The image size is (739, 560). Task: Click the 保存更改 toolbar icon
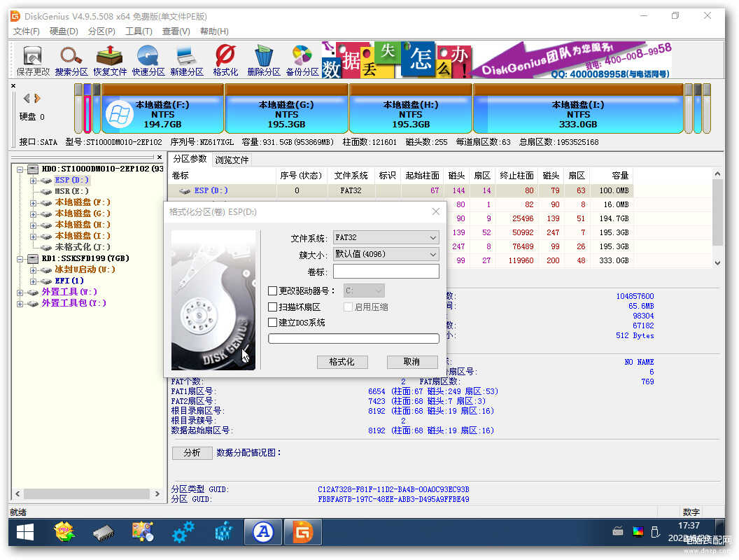click(32, 61)
